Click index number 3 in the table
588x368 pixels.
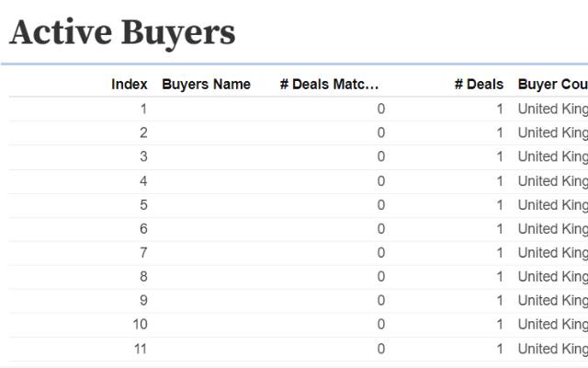point(143,156)
